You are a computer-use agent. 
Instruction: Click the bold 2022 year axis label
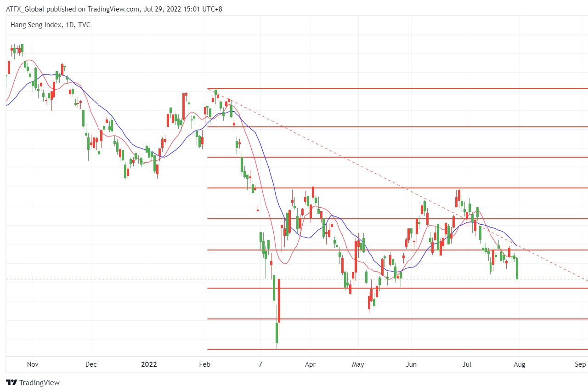point(149,364)
